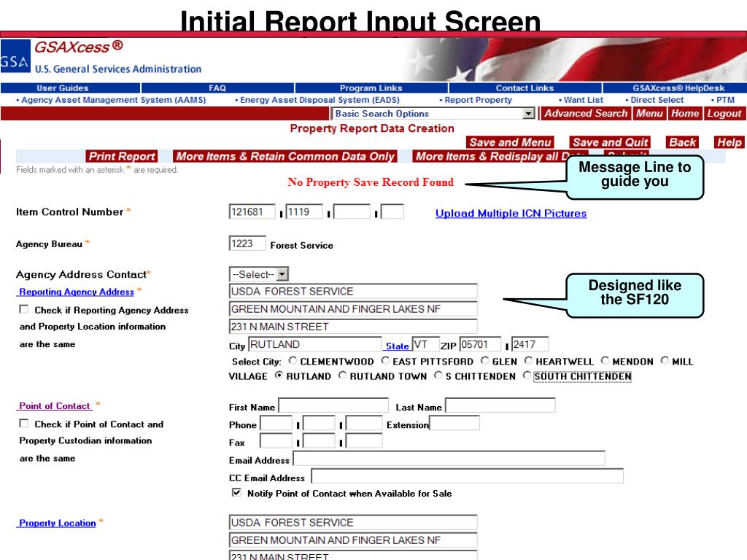Click Save and Quit

(610, 142)
